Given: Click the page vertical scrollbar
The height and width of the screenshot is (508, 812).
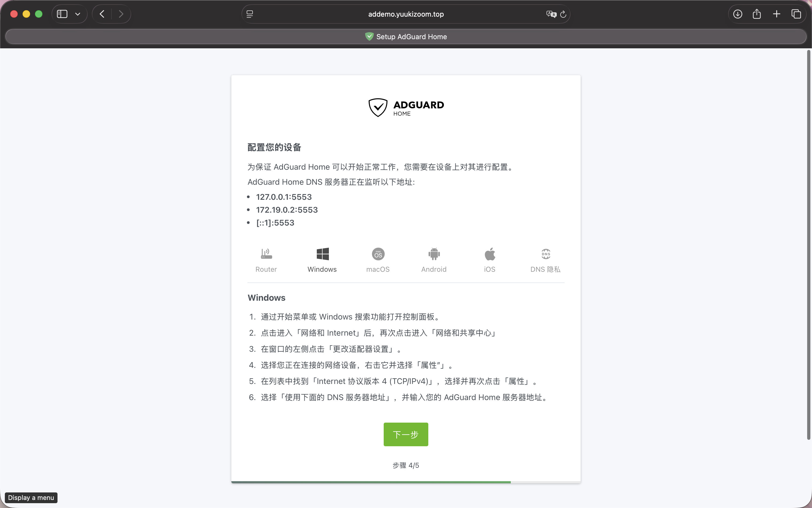Looking at the screenshot, I should (x=809, y=245).
